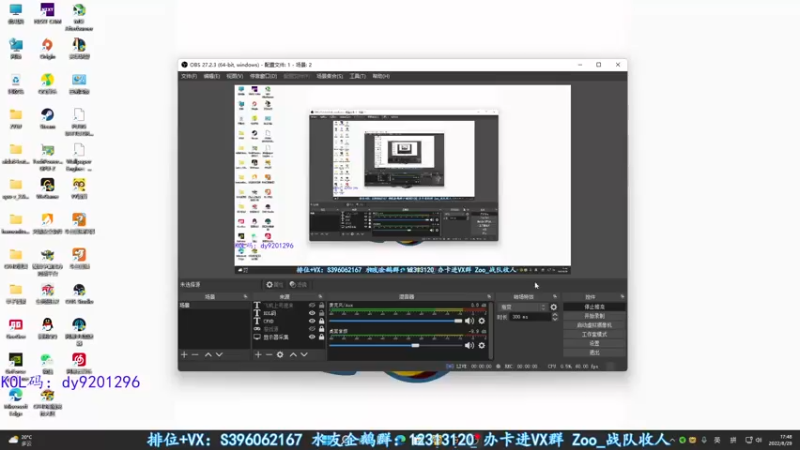Screen dimensions: 800x450
Task: Start the virtual camera button
Action: 594,325
